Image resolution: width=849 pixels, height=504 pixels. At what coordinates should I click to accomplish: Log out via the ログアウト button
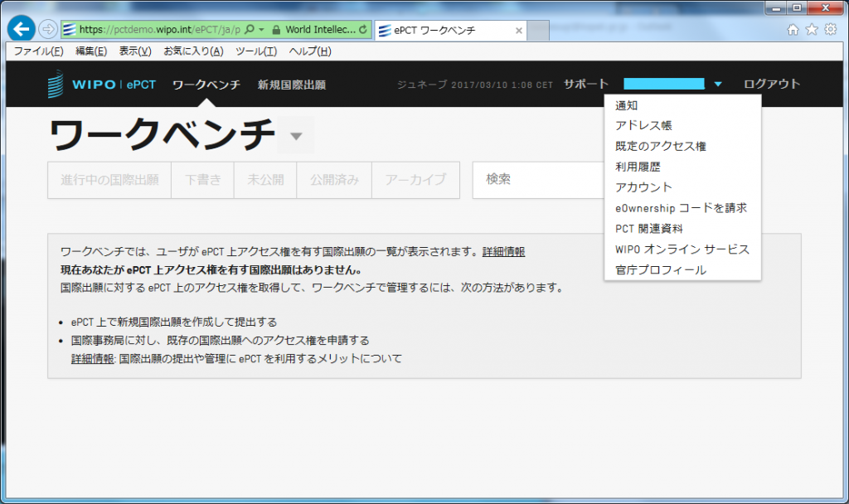772,84
